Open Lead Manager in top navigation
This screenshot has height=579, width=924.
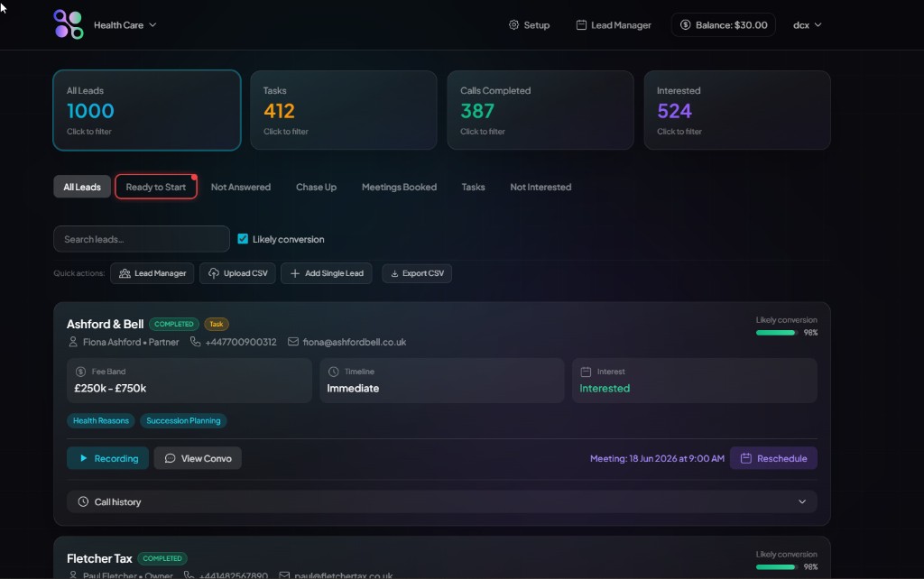(x=614, y=24)
